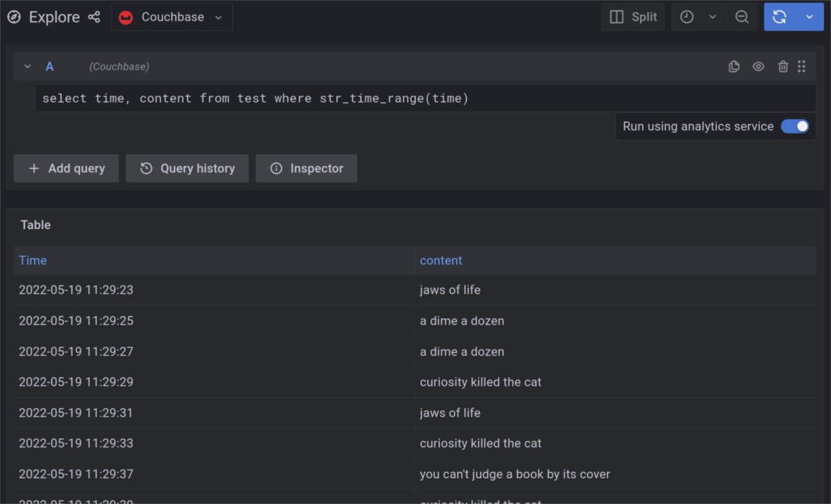Screen dimensions: 831x504
Task: Click the Explore compass icon
Action: tap(14, 17)
